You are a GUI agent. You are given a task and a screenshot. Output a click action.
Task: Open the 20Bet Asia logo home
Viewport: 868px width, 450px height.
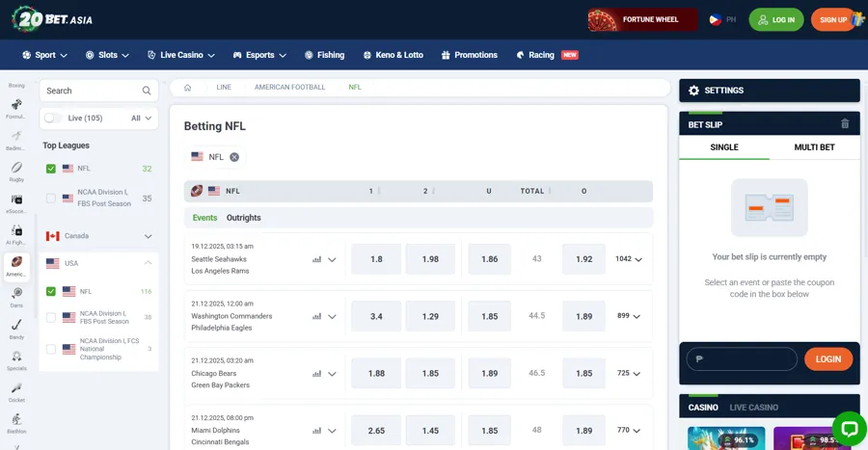(x=52, y=19)
